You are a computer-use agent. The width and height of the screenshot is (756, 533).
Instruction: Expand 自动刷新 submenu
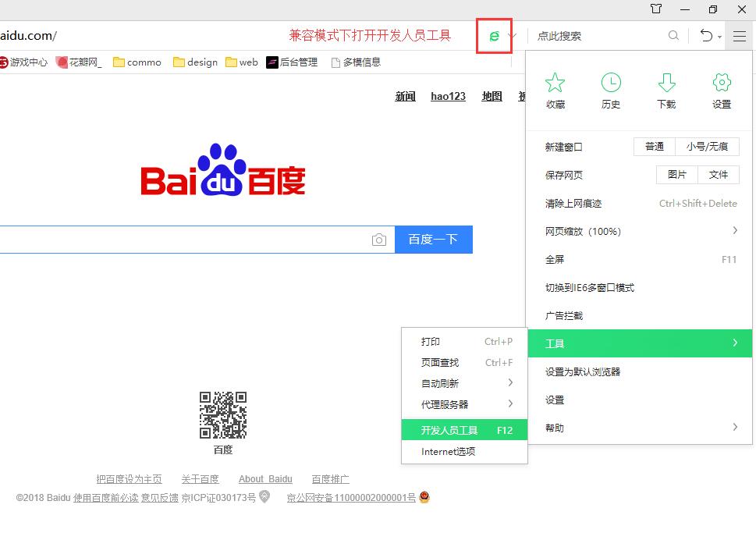tap(465, 383)
